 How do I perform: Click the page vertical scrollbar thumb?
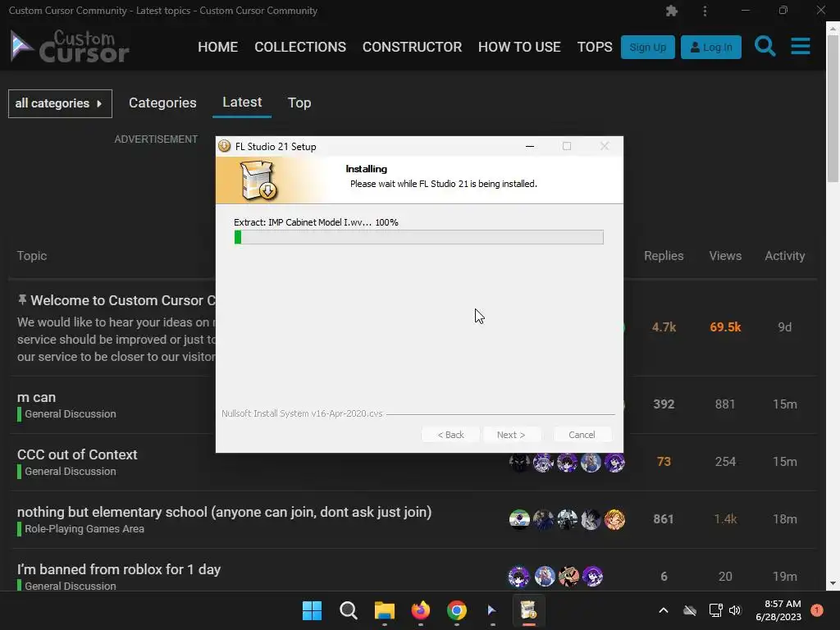(x=833, y=107)
